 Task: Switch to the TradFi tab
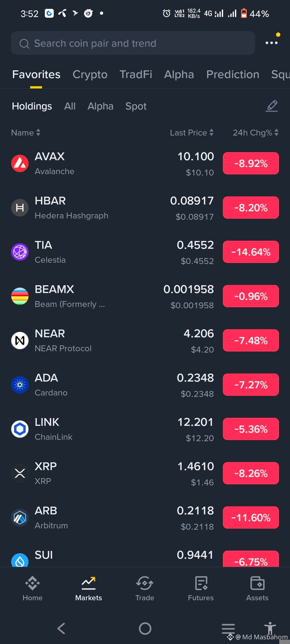click(x=136, y=74)
